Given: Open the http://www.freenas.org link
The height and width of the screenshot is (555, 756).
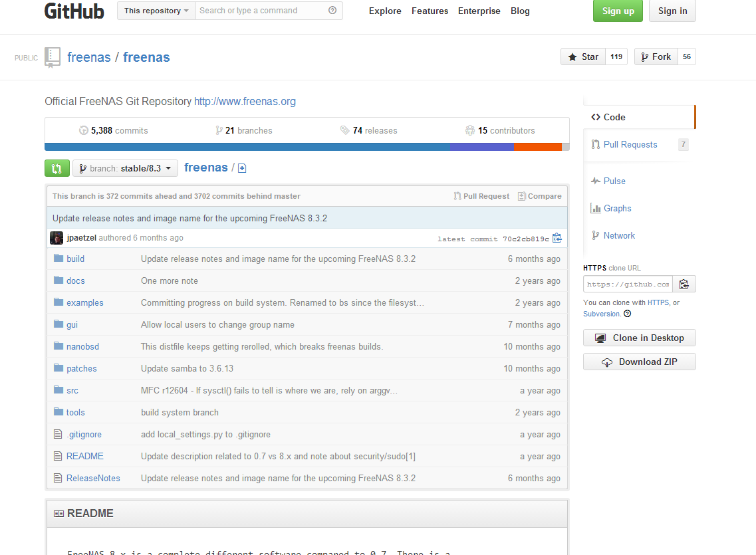Looking at the screenshot, I should click(245, 101).
